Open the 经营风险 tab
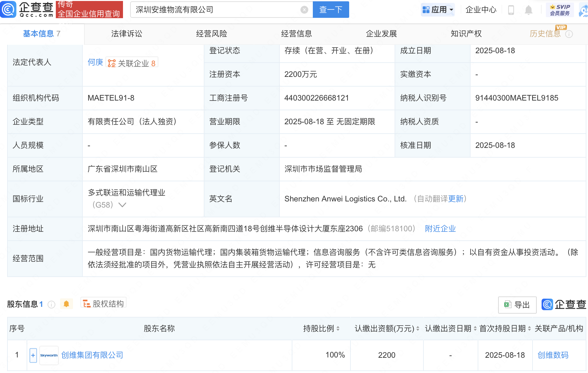This screenshot has height=373, width=588. tap(211, 34)
